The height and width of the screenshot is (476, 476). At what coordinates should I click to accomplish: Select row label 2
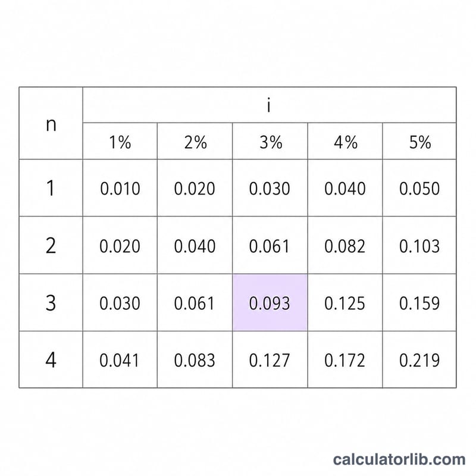click(x=51, y=245)
